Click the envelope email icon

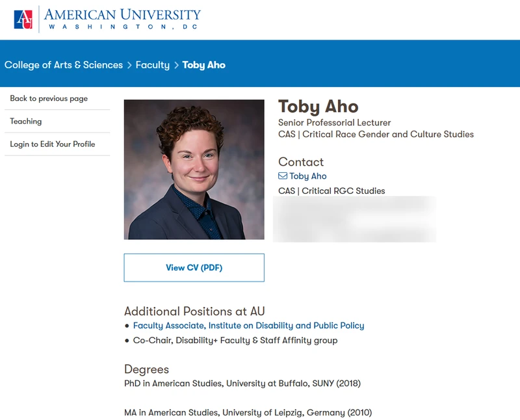[283, 176]
